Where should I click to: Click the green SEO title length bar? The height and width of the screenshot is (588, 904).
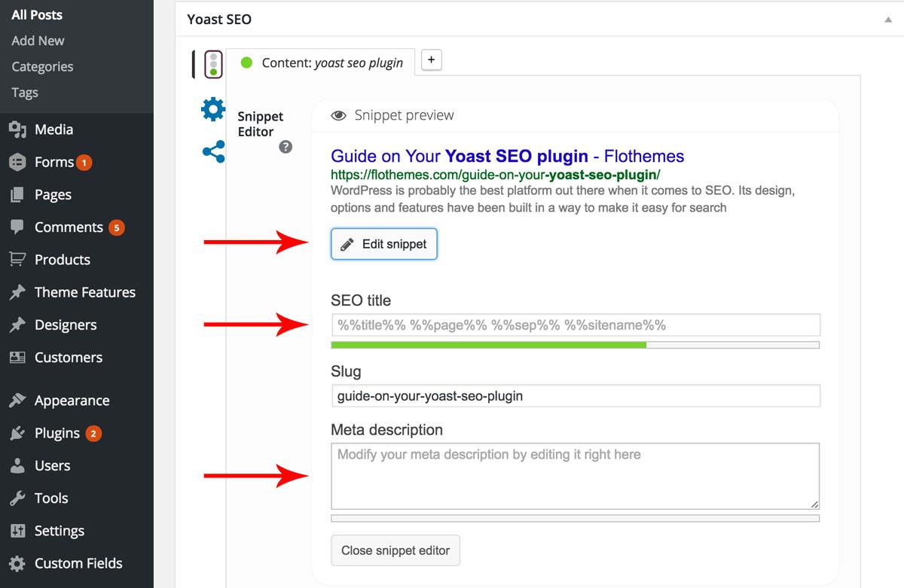point(490,344)
